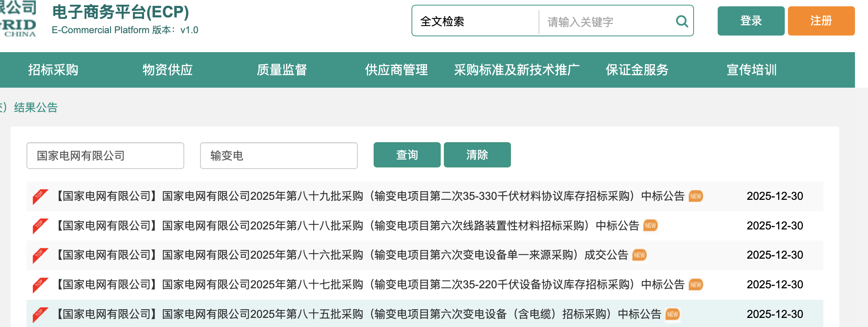Open the 质量监督 menu

pos(282,70)
